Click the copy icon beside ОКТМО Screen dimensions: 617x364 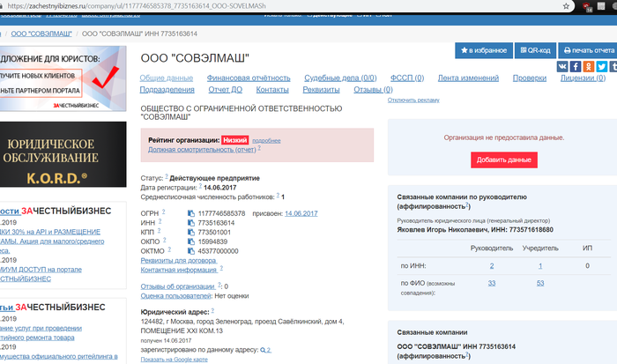point(190,250)
